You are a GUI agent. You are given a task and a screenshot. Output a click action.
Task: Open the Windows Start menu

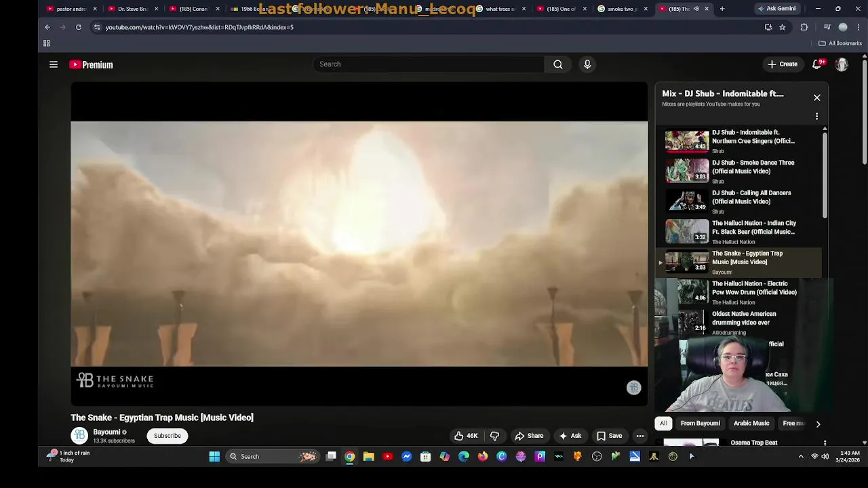click(214, 457)
